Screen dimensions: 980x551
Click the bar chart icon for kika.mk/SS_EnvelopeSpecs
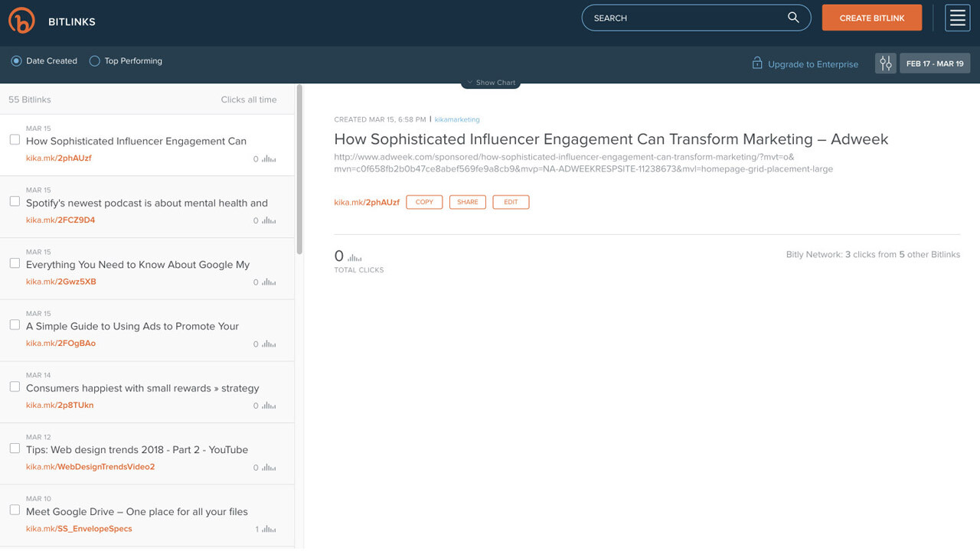pyautogui.click(x=269, y=529)
